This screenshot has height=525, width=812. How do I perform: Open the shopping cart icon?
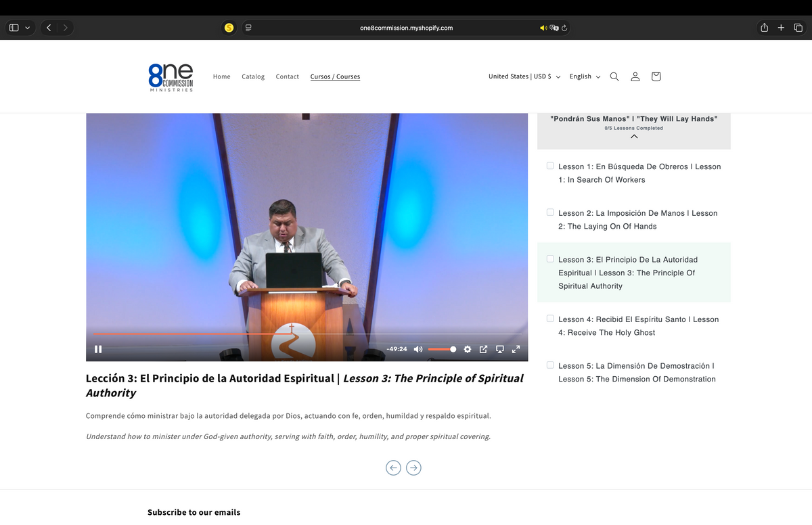656,76
